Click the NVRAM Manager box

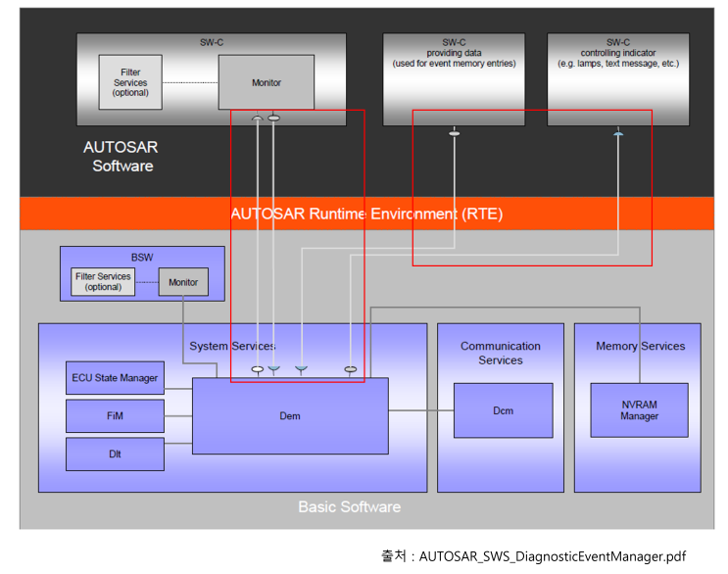639,409
